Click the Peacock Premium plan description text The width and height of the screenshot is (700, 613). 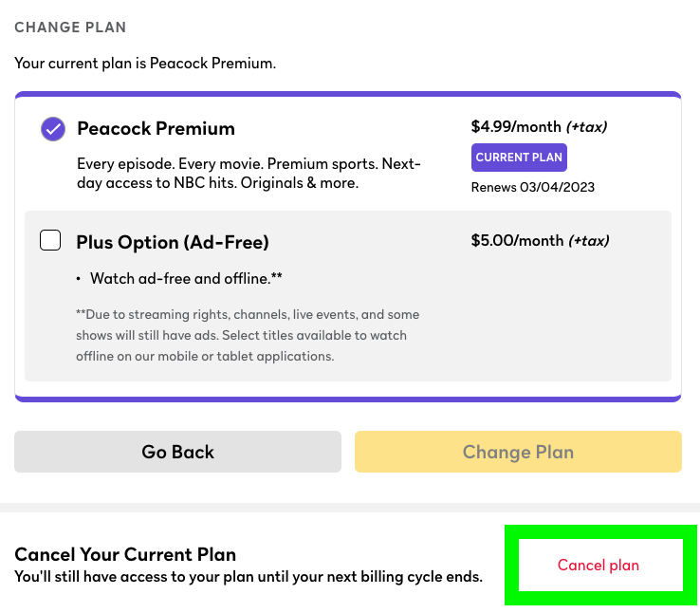pyautogui.click(x=248, y=173)
